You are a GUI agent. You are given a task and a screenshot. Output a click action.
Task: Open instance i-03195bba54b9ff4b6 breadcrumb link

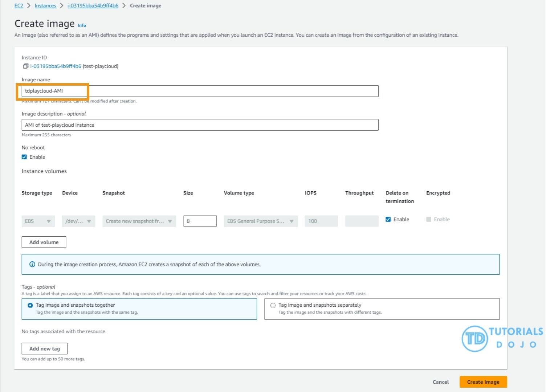93,6
